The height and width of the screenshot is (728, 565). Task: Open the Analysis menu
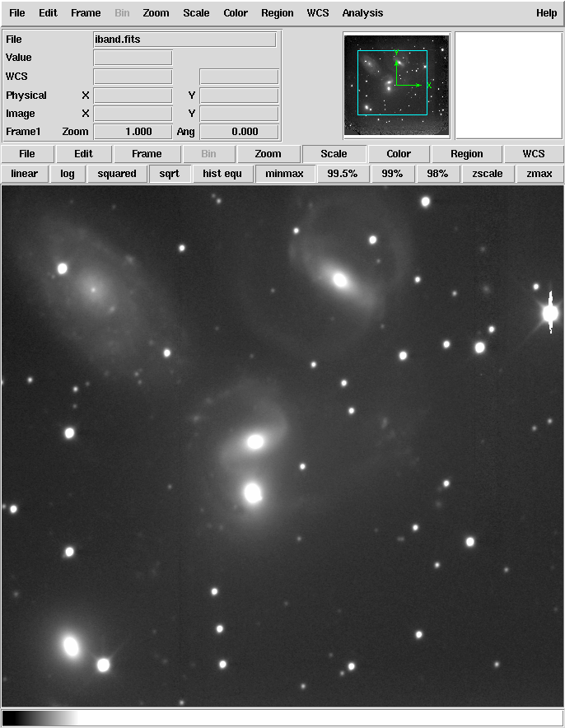click(362, 13)
